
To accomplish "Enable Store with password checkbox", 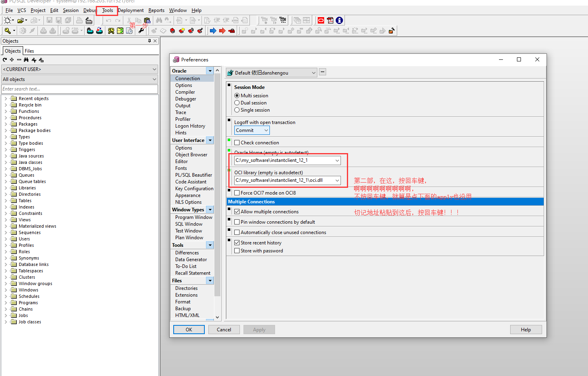I will pyautogui.click(x=237, y=251).
